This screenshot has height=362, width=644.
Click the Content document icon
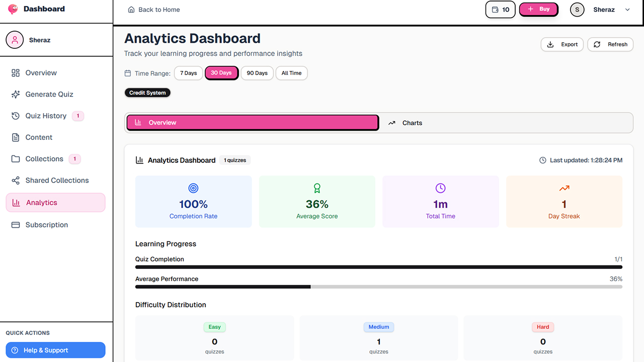coord(16,137)
